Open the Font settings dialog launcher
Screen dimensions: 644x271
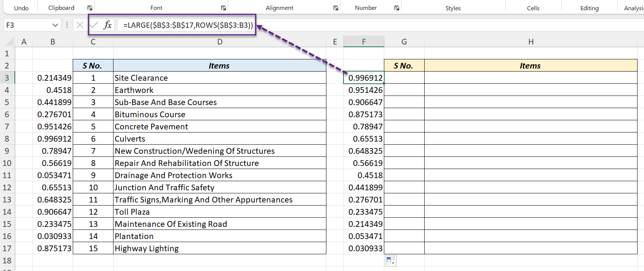(x=224, y=8)
